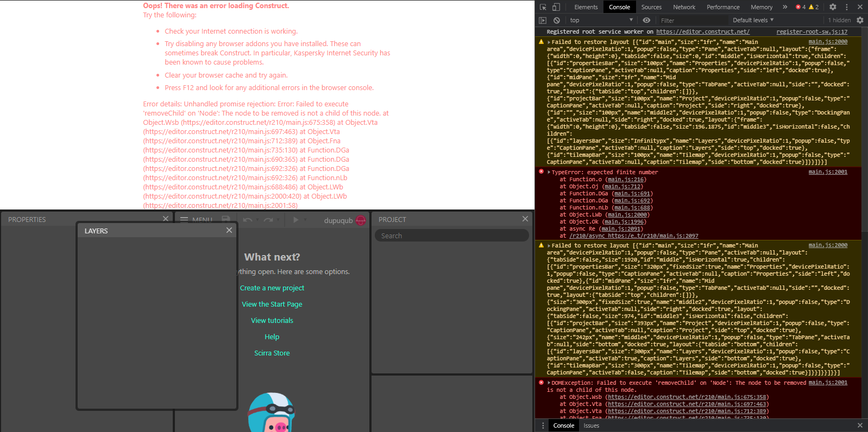868x432 pixels.
Task: Select the inspect element picker icon
Action: (543, 7)
